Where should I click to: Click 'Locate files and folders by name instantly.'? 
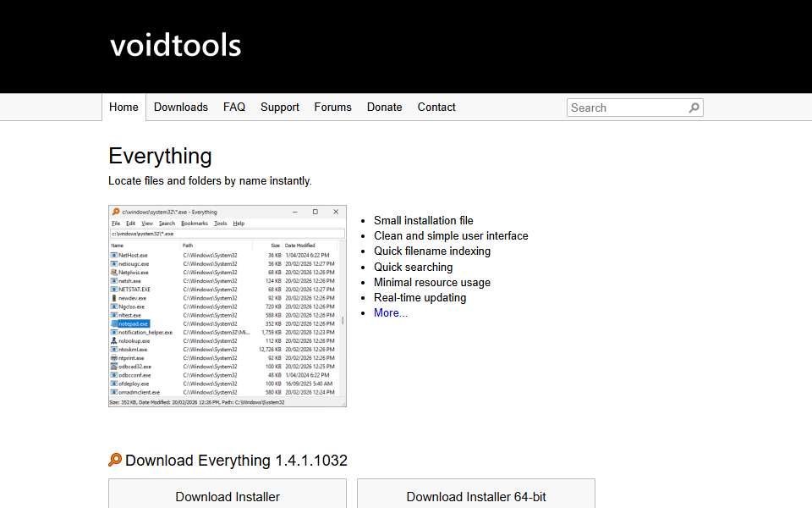[x=210, y=181]
